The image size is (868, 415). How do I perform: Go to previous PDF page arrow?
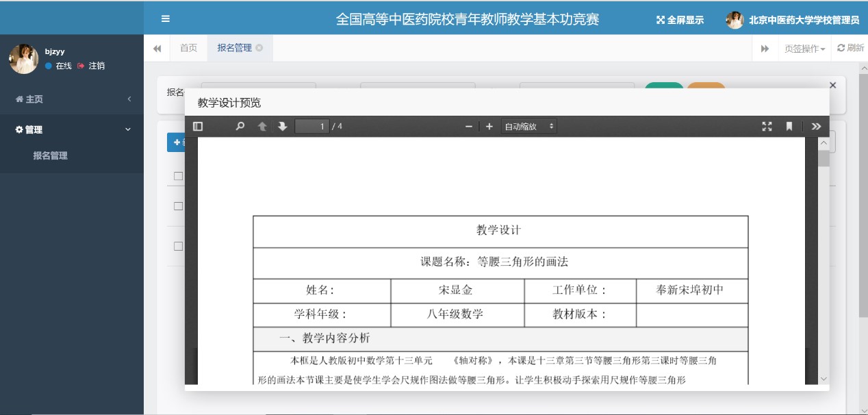[x=261, y=127]
